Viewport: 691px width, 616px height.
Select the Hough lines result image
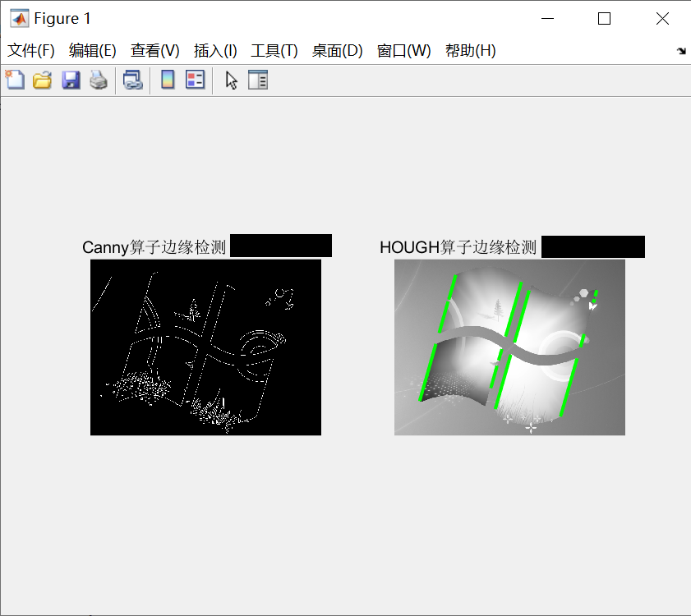click(509, 347)
